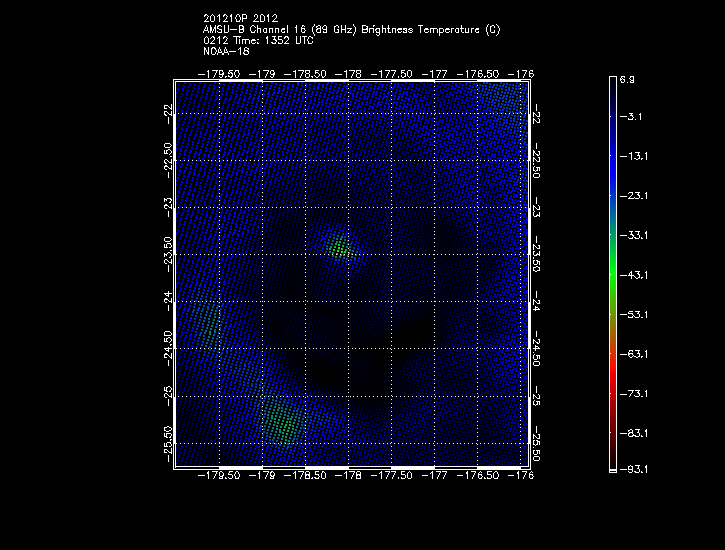725x550 pixels.
Task: Click the -23 latitude label on right axis
Action: click(x=537, y=208)
